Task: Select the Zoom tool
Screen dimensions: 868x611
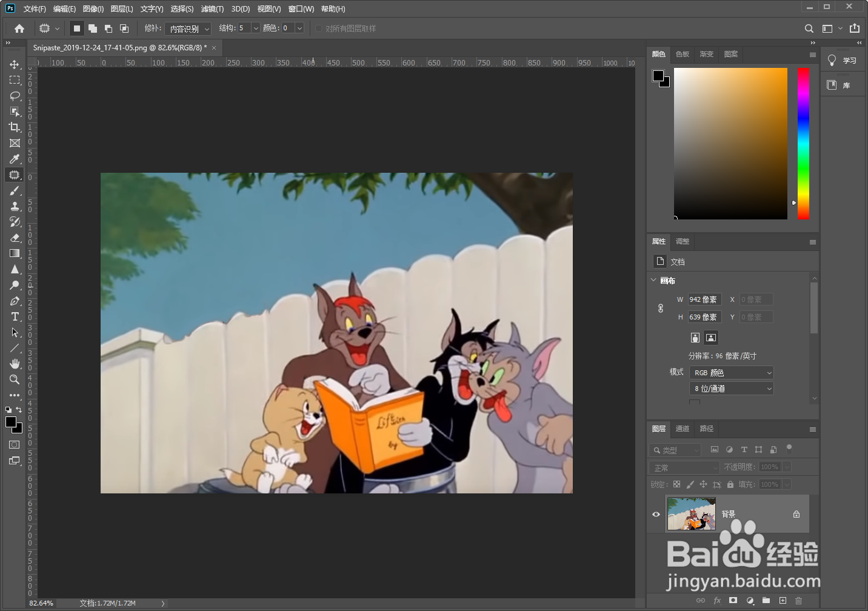Action: 15,379
